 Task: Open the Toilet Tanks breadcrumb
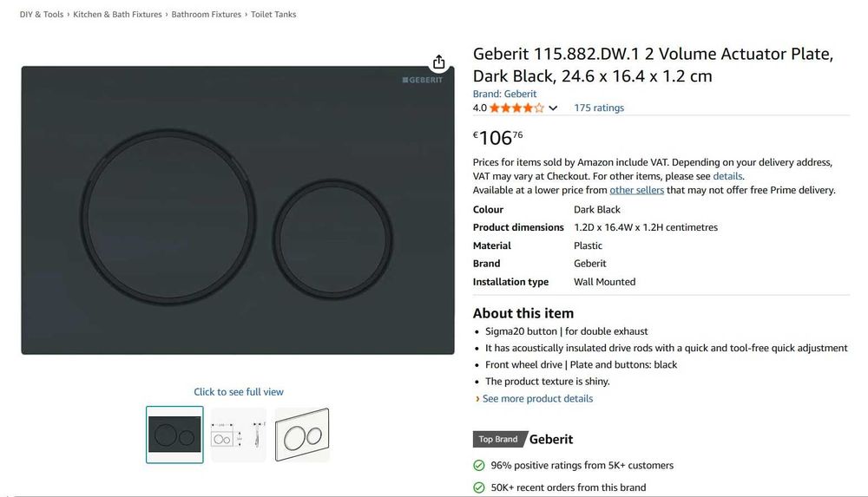273,15
